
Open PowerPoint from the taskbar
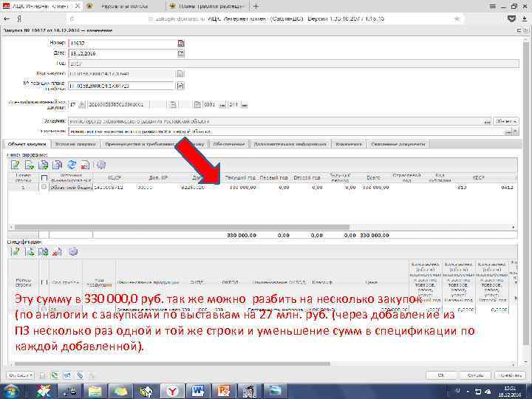(x=224, y=391)
